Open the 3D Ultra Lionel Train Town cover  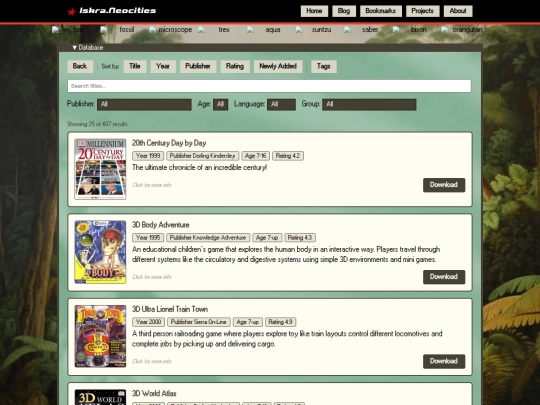[x=100, y=336]
